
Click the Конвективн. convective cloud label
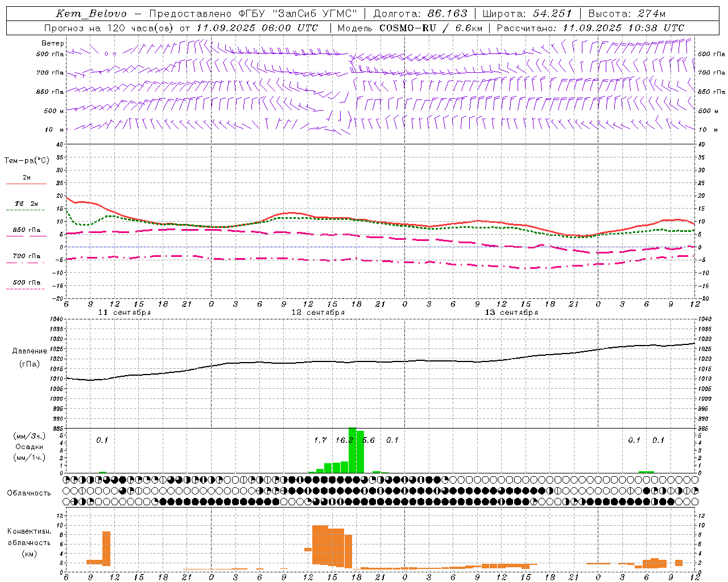click(30, 531)
